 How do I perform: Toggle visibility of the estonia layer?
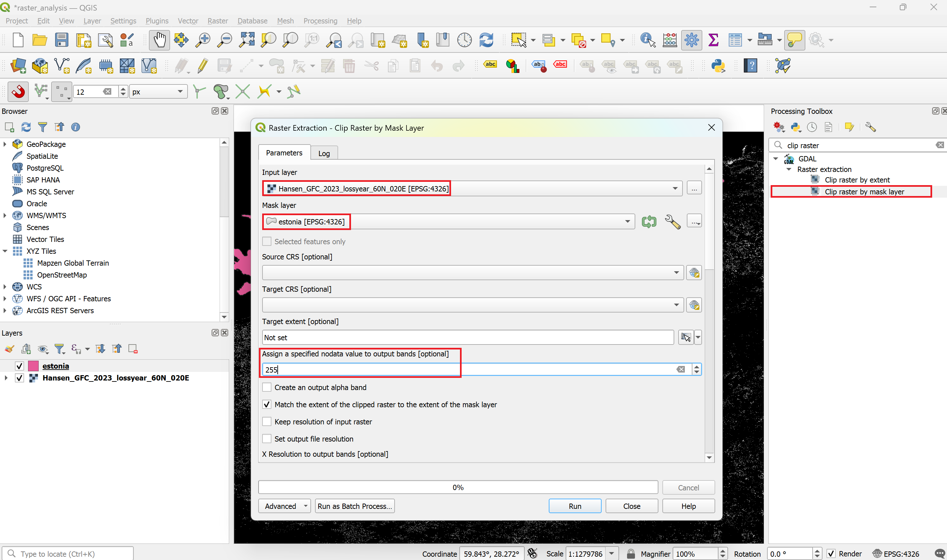[x=19, y=366]
